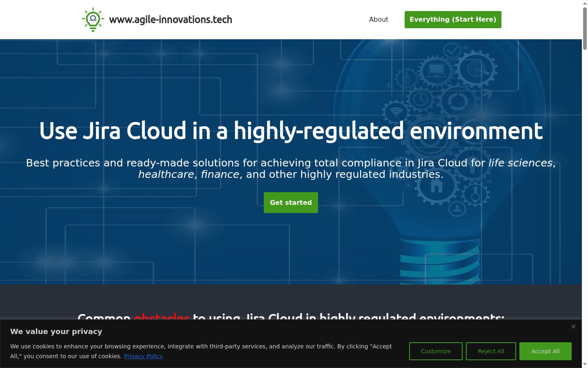This screenshot has width=588, height=368.
Task: Click the page scrollbar thumb
Action: (x=585, y=29)
